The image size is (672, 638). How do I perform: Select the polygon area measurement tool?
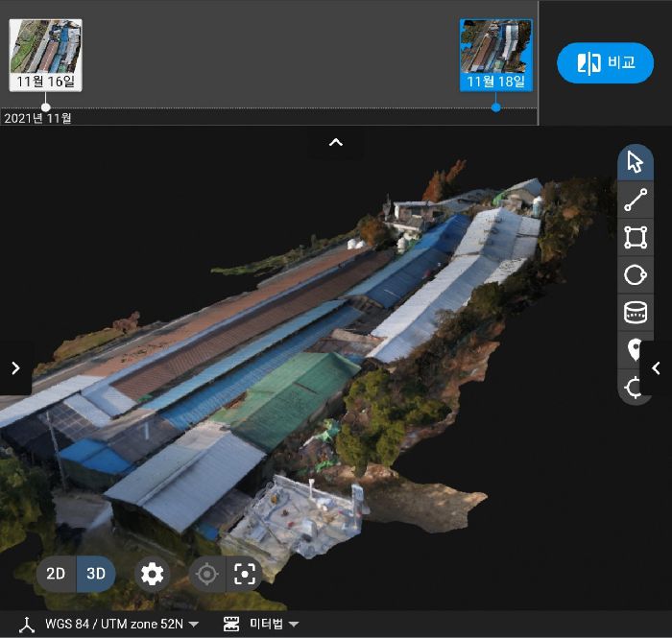click(x=635, y=237)
